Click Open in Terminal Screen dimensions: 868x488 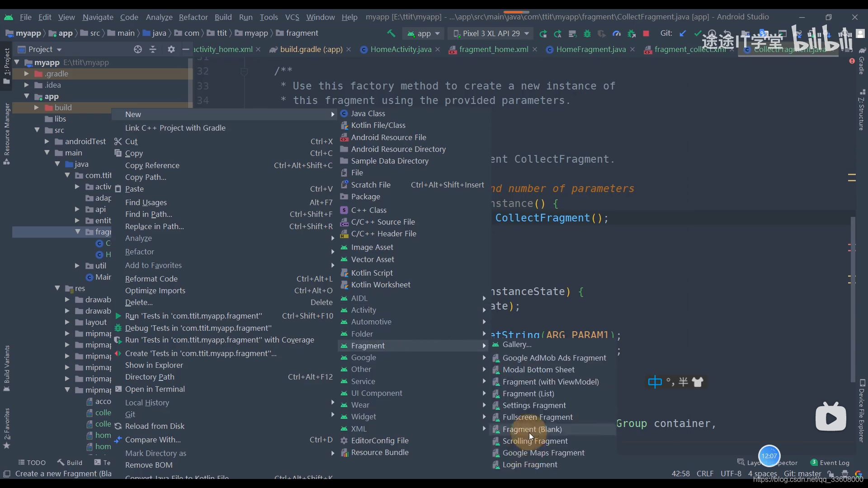click(x=155, y=389)
